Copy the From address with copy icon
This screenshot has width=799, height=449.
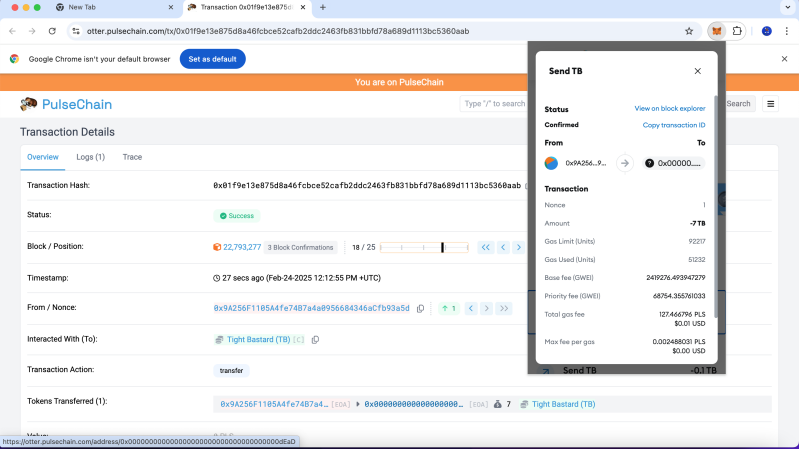[x=420, y=308]
